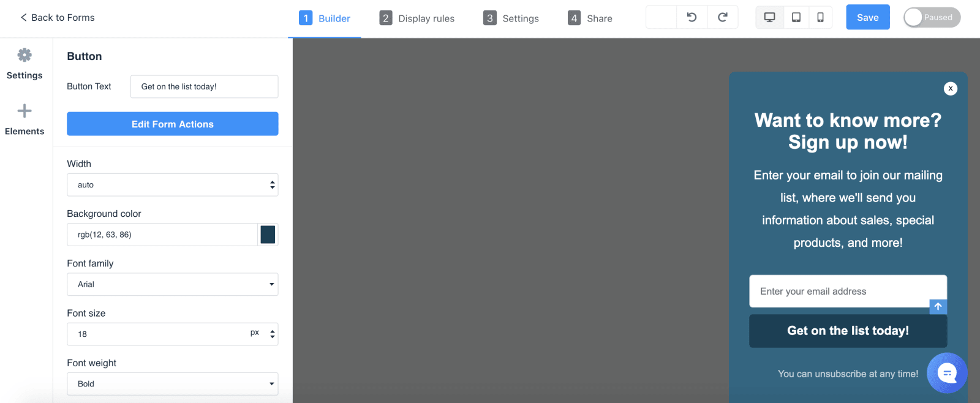The image size is (980, 403).
Task: Toggle the Paused form status switch
Action: [932, 17]
